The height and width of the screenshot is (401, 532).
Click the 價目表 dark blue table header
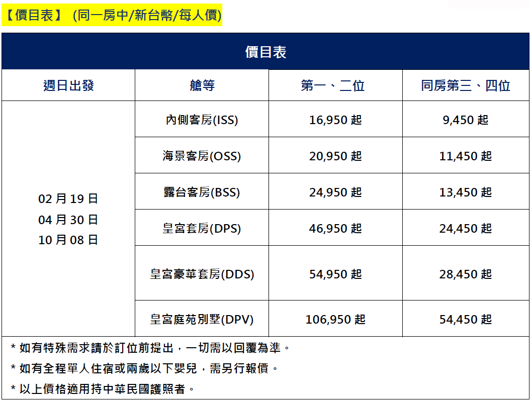265,52
